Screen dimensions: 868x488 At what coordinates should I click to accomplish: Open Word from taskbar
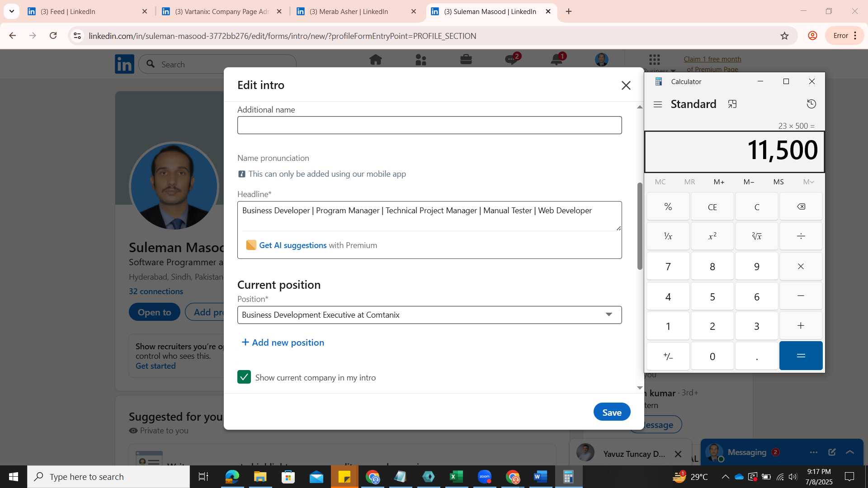click(540, 477)
